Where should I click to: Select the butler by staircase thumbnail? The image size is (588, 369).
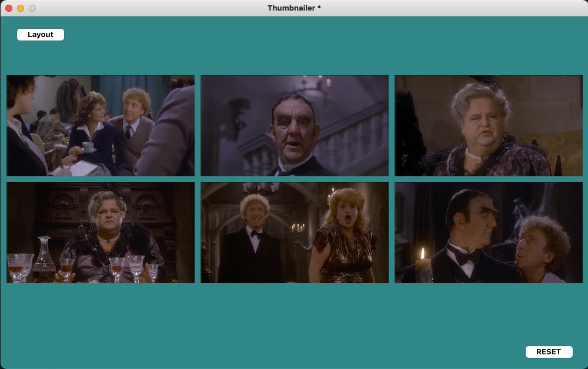[x=294, y=126]
